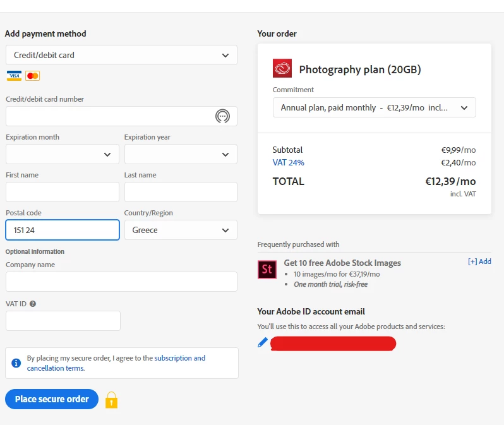Click the VAT ID input field

coord(63,321)
